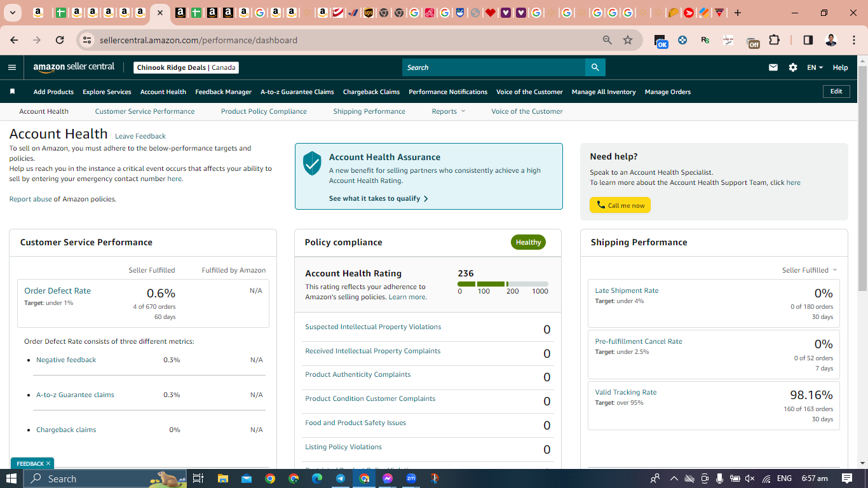The width and height of the screenshot is (868, 488).
Task: Open the Valid Tracking Rate link
Action: (x=626, y=392)
